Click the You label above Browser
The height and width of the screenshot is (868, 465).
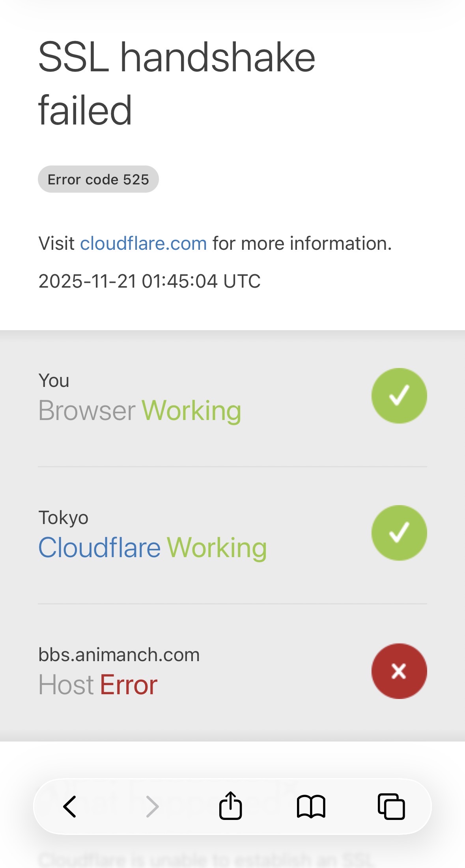[54, 381]
